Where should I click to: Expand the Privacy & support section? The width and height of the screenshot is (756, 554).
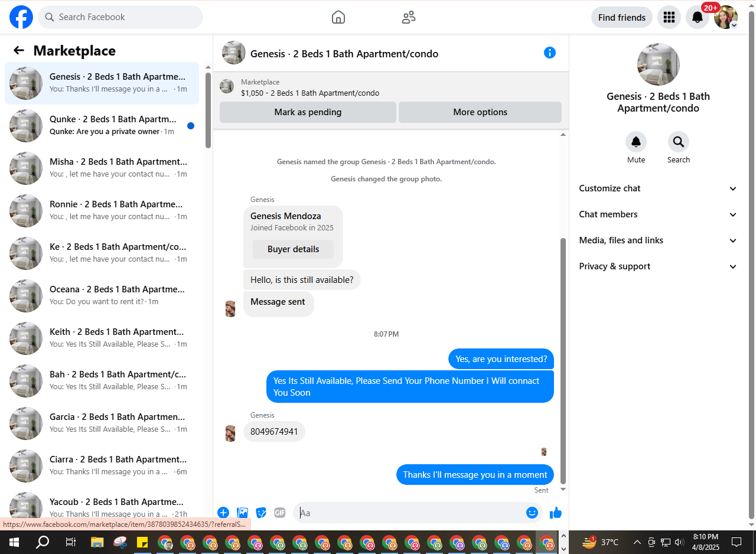coord(658,266)
